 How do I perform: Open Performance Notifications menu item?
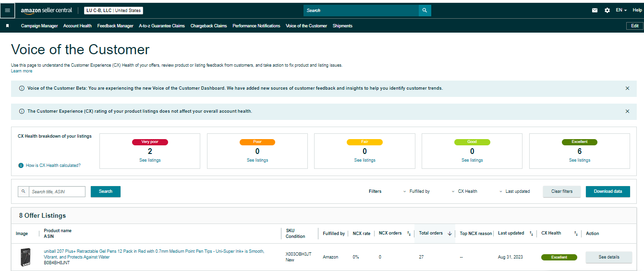tap(256, 26)
